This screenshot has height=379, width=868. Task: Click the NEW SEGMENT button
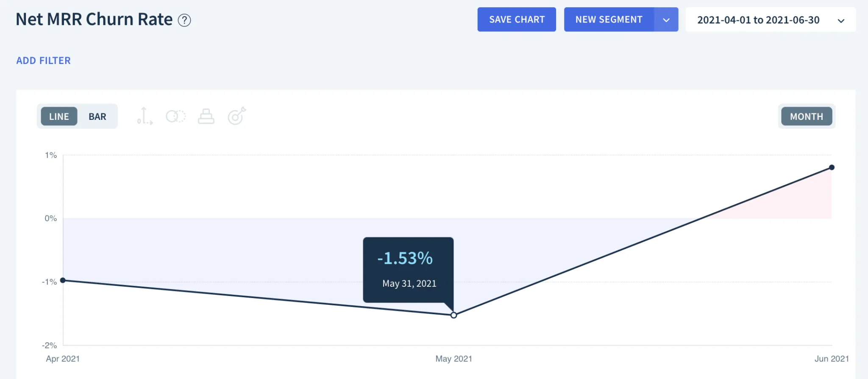point(609,19)
